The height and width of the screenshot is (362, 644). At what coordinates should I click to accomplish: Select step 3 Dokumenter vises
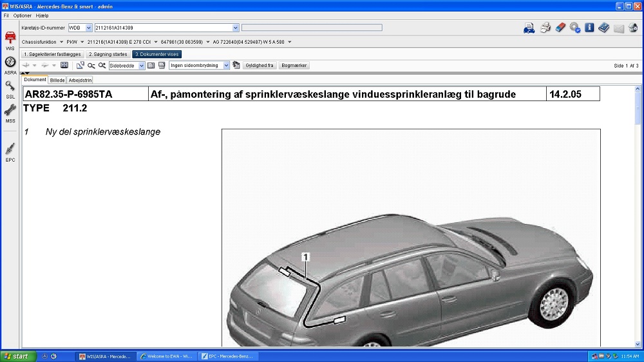[x=157, y=54]
